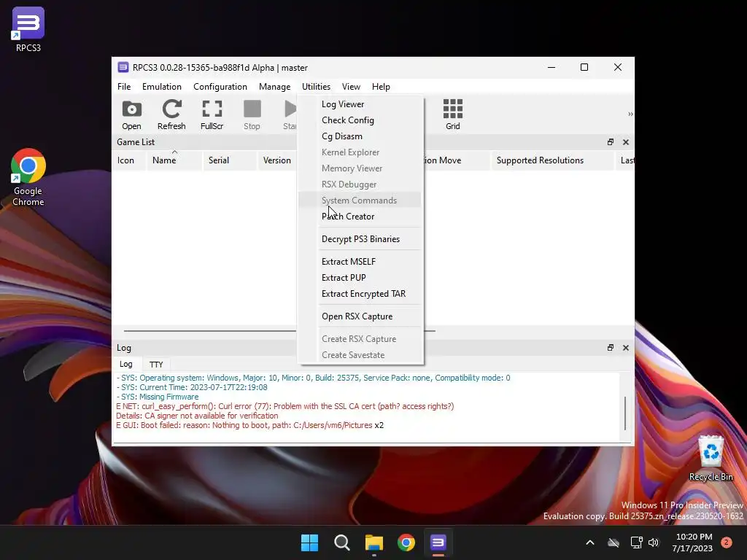Sort by Serial column header

tap(230, 160)
